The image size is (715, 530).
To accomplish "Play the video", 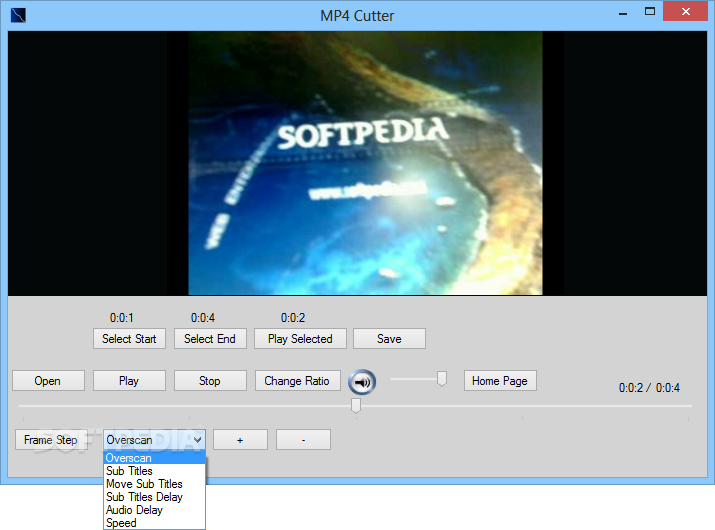I will (130, 381).
